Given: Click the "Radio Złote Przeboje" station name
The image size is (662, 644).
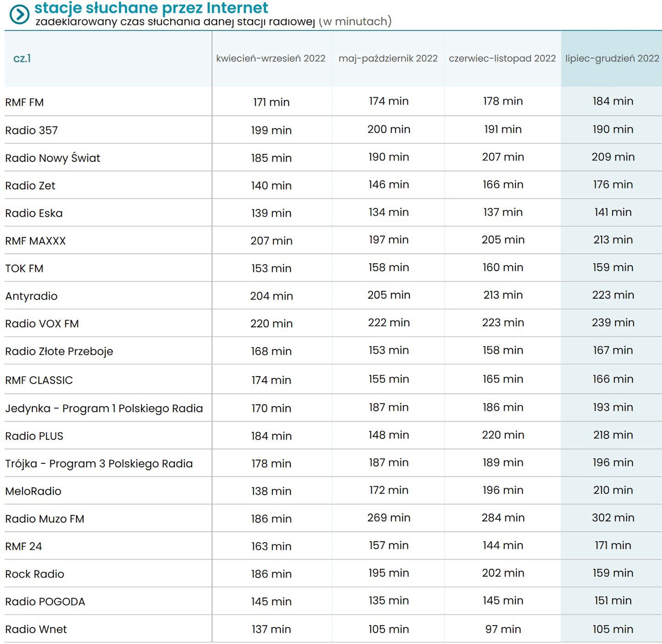Looking at the screenshot, I should 59,352.
